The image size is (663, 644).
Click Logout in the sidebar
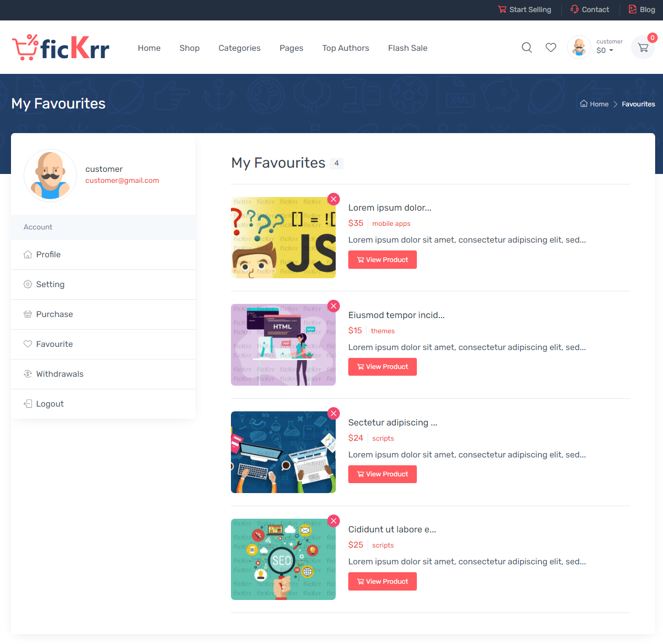tap(103, 404)
